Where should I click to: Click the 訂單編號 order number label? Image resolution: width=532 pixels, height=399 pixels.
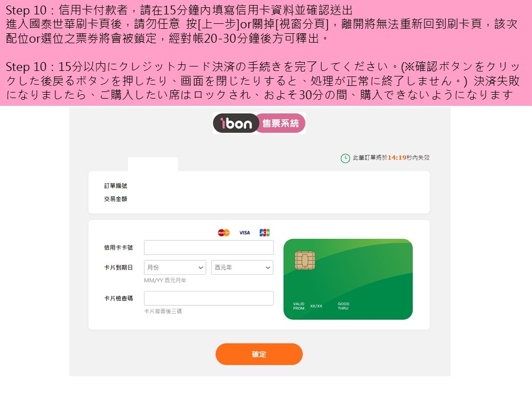[115, 186]
